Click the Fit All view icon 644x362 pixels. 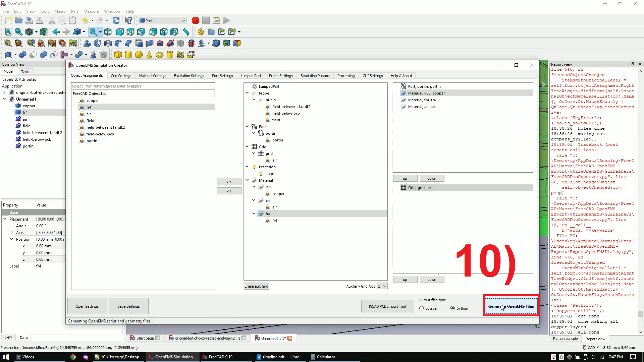pos(8,32)
